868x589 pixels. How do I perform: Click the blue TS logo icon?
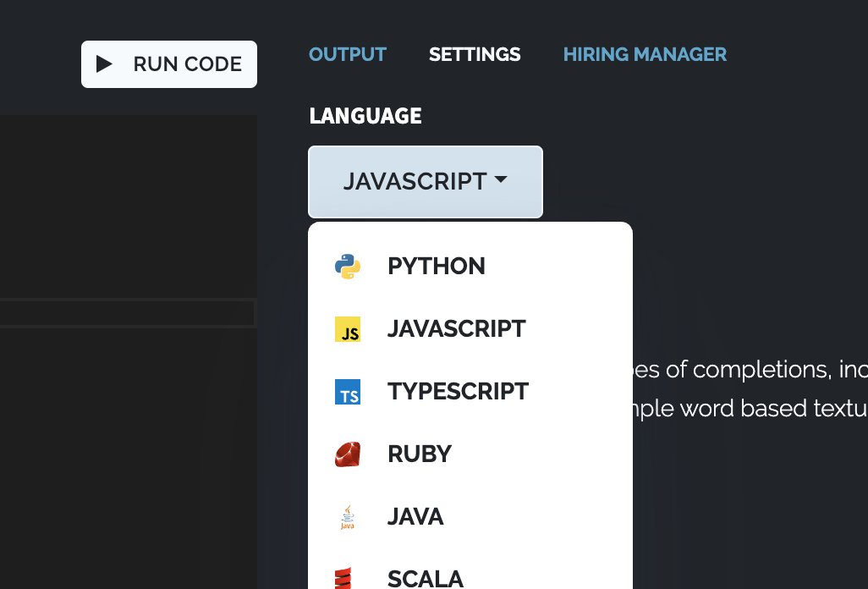pyautogui.click(x=348, y=392)
